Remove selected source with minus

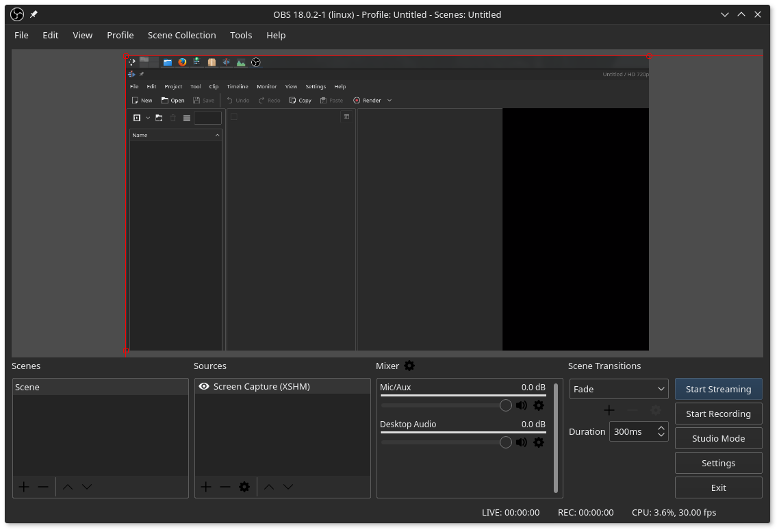point(225,487)
